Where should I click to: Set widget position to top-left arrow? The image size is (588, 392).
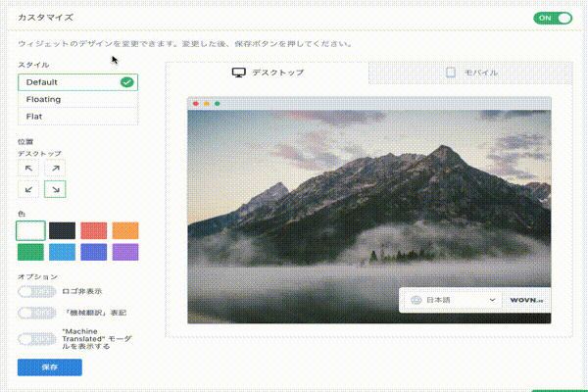(x=29, y=169)
